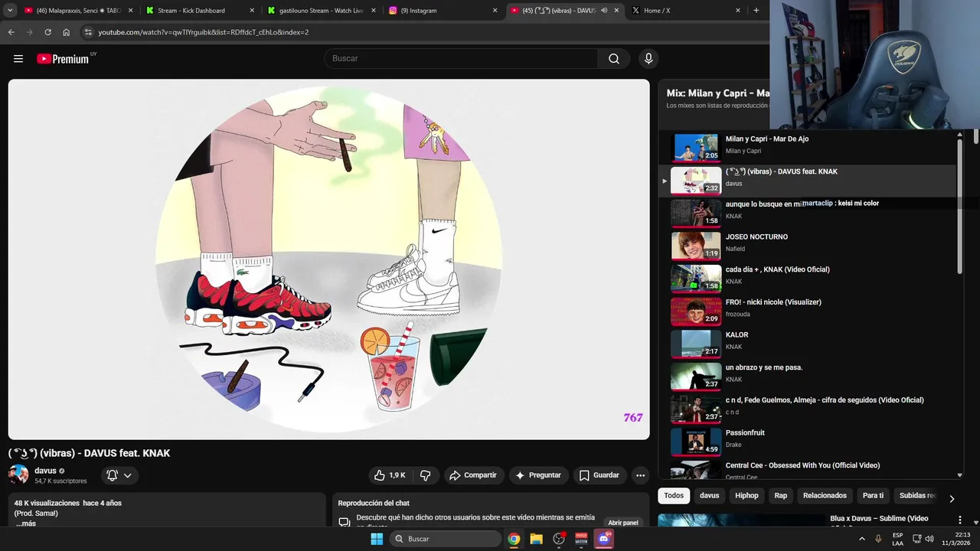Open Voicemeeter from the taskbar
980x551 pixels.
pos(581,539)
